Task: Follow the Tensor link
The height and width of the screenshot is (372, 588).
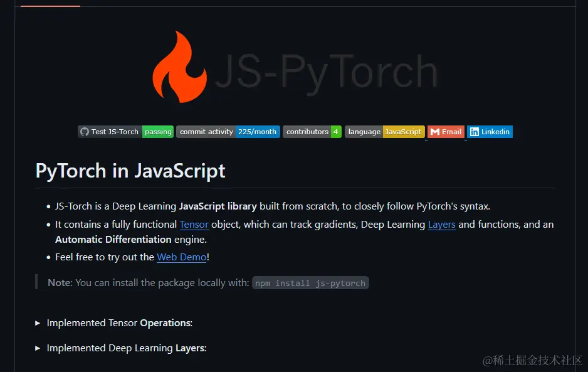Action: pos(194,225)
